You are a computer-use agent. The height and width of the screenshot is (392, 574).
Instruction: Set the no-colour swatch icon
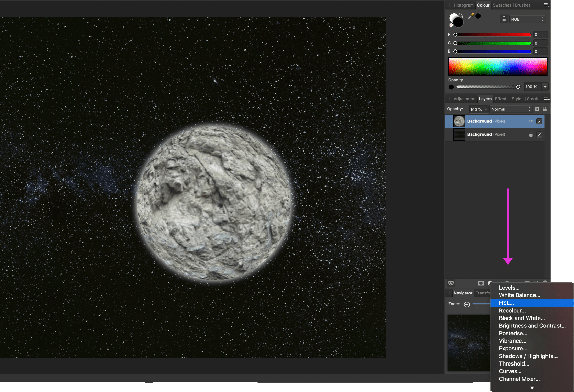(x=451, y=25)
